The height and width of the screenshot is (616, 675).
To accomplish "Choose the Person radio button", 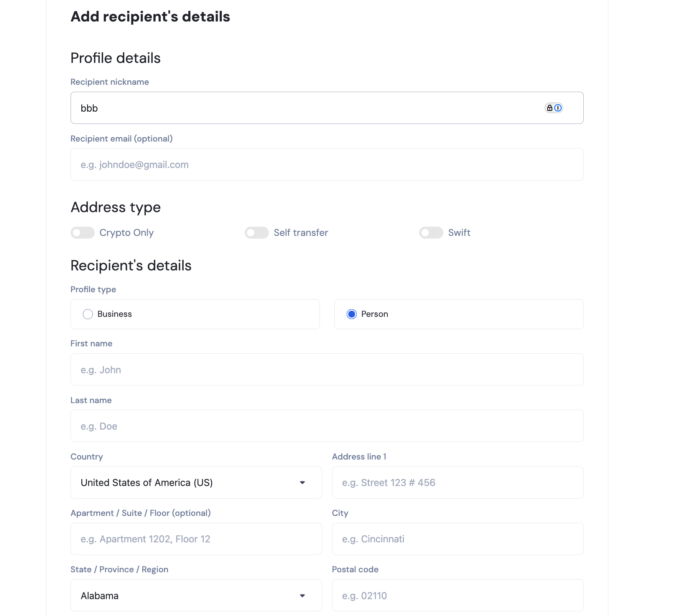I will click(352, 314).
